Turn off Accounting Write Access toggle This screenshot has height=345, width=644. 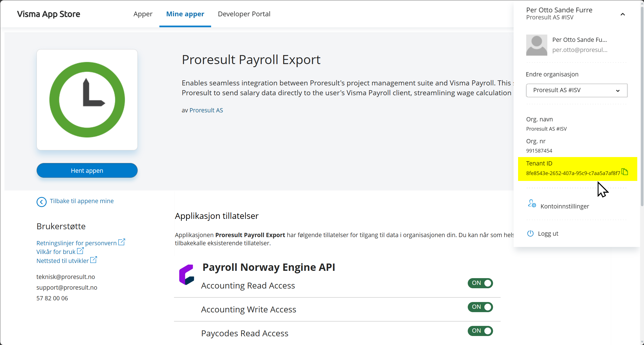[480, 307]
